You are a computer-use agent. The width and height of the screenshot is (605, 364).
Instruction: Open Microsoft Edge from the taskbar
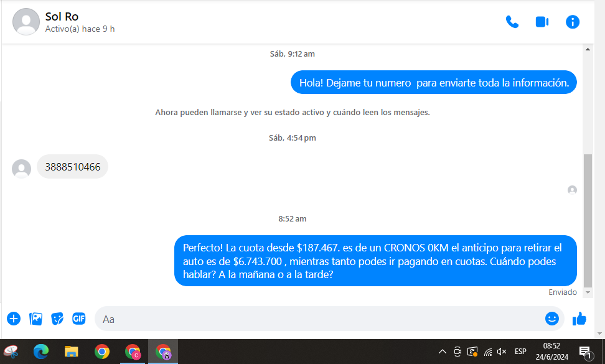41,352
